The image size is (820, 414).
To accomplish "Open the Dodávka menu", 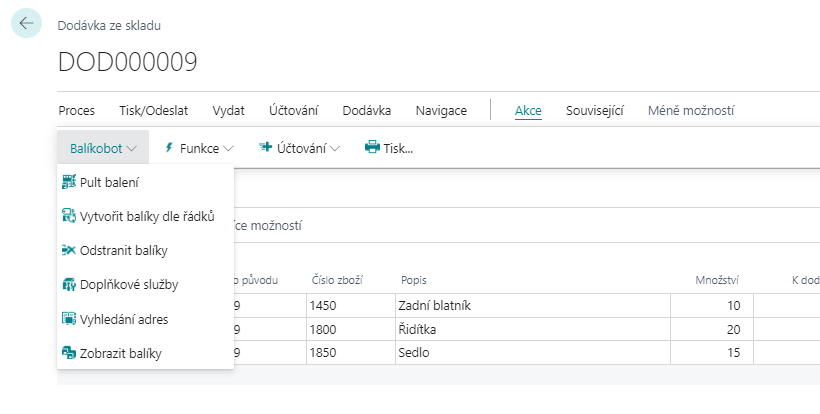I will click(x=366, y=110).
